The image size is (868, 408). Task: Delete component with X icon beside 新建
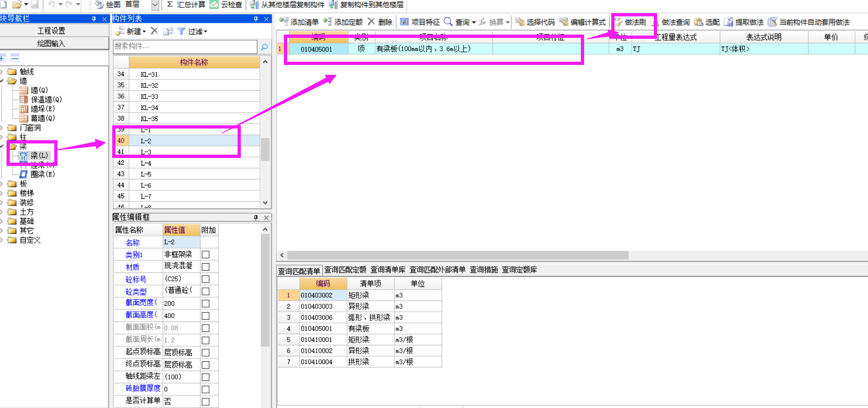(154, 31)
